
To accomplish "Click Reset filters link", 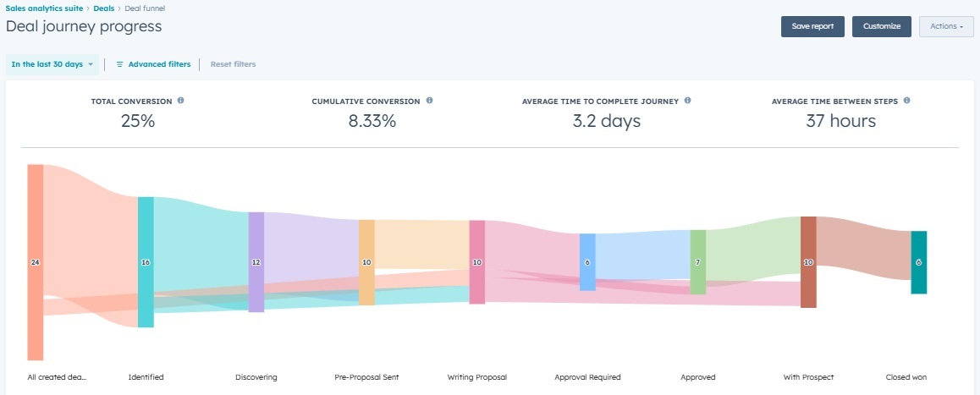I will click(x=233, y=64).
